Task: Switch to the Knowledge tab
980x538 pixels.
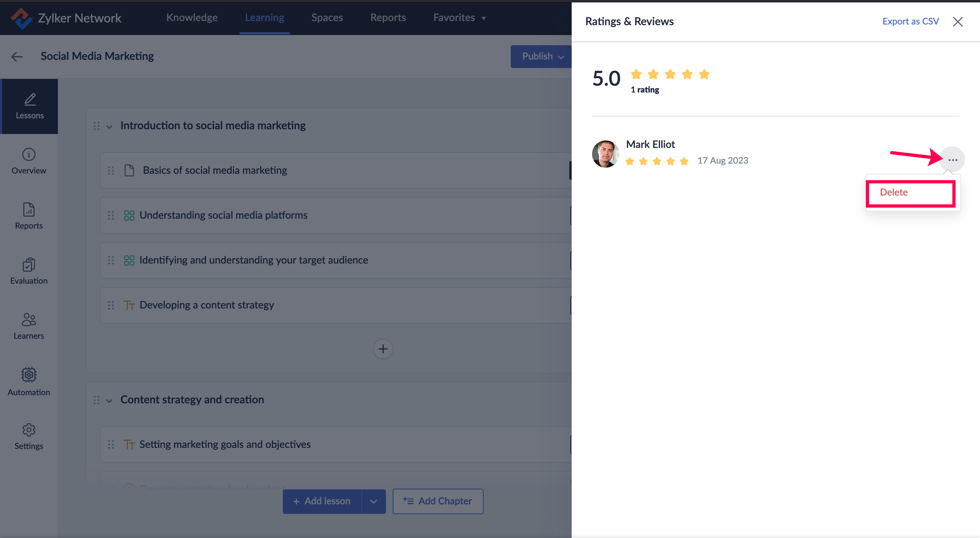Action: 192,18
